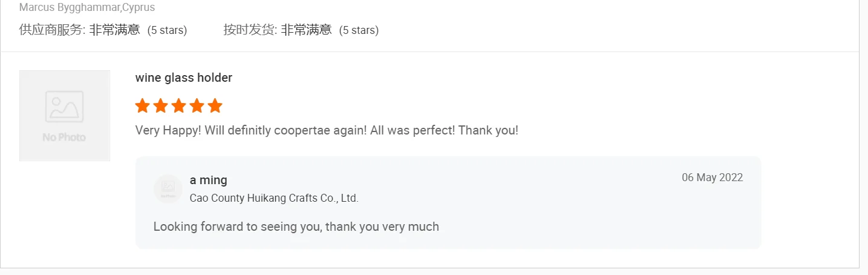Viewport: 868px width, 275px height.
Task: Click the second orange rating star
Action: [160, 106]
